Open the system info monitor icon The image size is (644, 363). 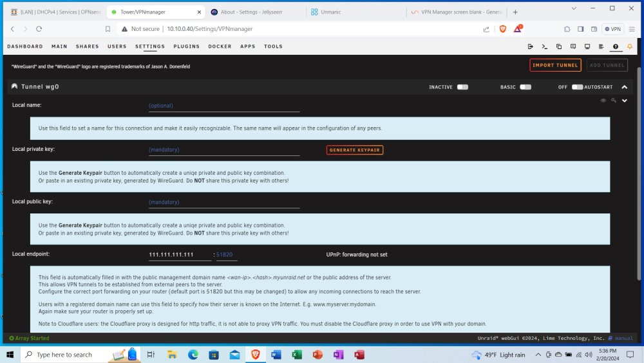point(587,46)
